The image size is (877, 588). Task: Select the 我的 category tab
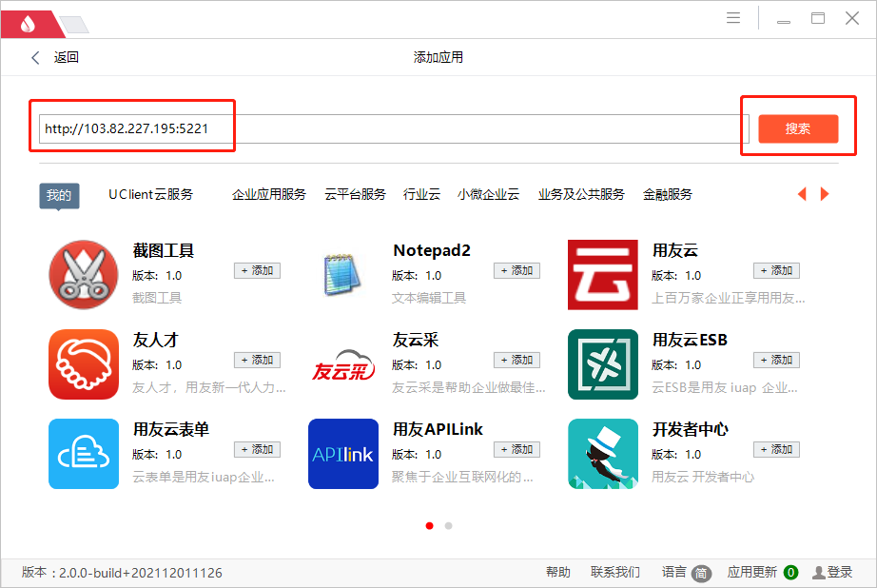coord(59,195)
